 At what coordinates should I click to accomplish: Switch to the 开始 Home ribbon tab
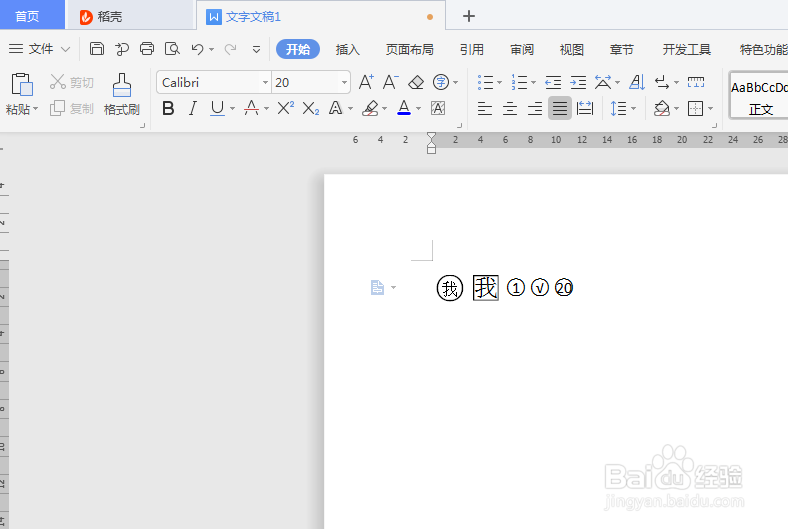click(x=298, y=49)
